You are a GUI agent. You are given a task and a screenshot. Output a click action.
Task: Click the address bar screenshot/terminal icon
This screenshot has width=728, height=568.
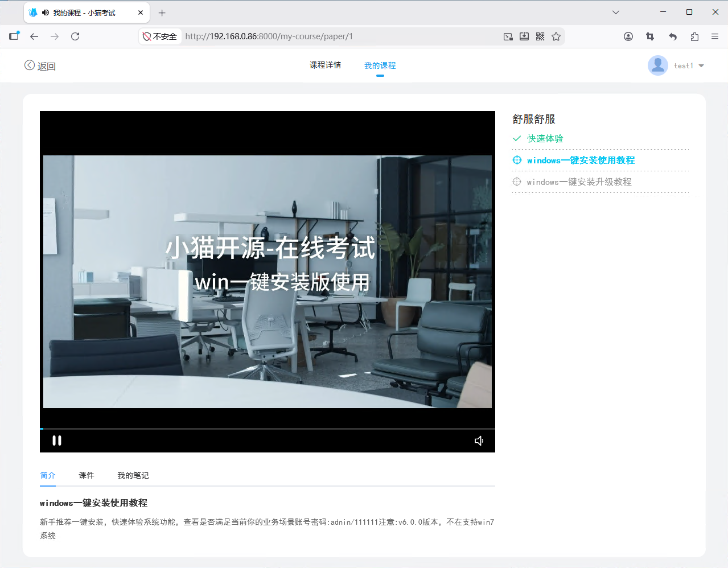click(x=508, y=36)
